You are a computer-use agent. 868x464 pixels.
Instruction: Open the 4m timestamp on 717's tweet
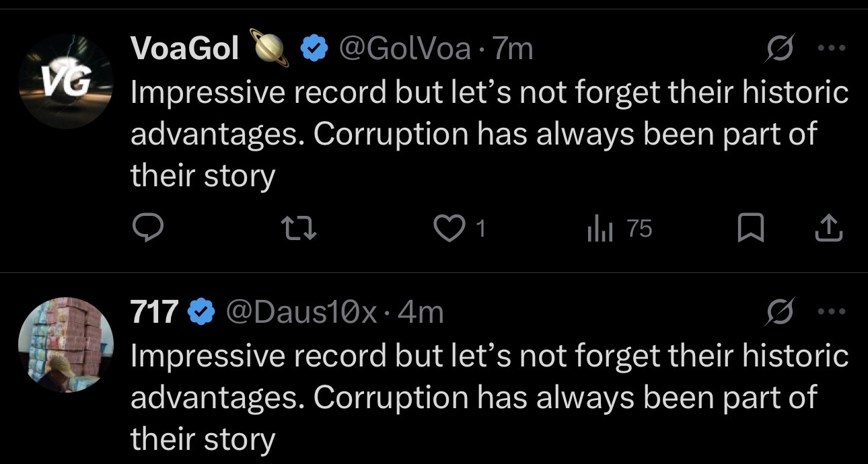(x=421, y=312)
